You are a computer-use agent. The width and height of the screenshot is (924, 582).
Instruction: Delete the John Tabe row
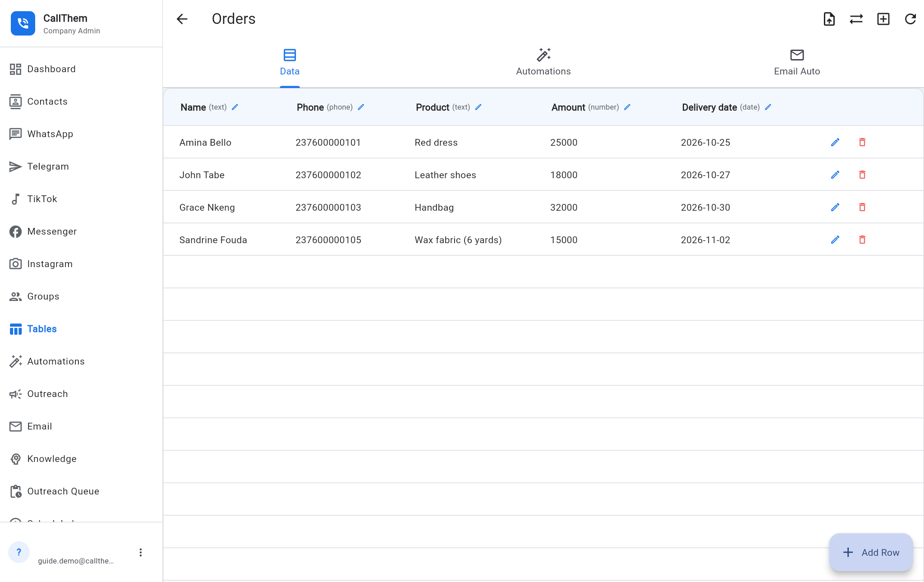click(862, 175)
